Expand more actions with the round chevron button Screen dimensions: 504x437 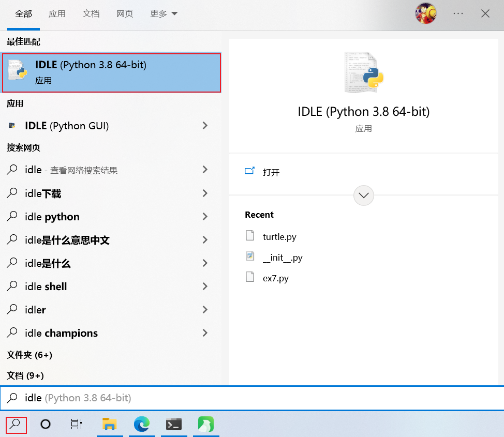click(x=364, y=195)
